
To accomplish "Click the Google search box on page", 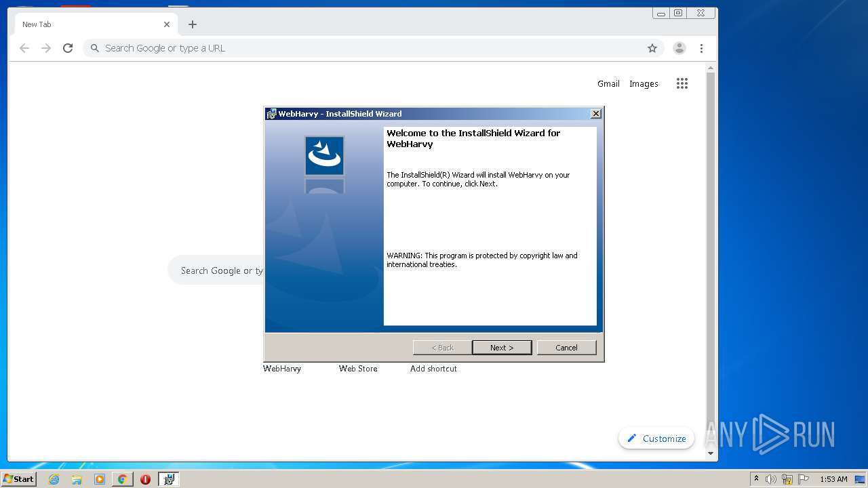I will pyautogui.click(x=217, y=270).
